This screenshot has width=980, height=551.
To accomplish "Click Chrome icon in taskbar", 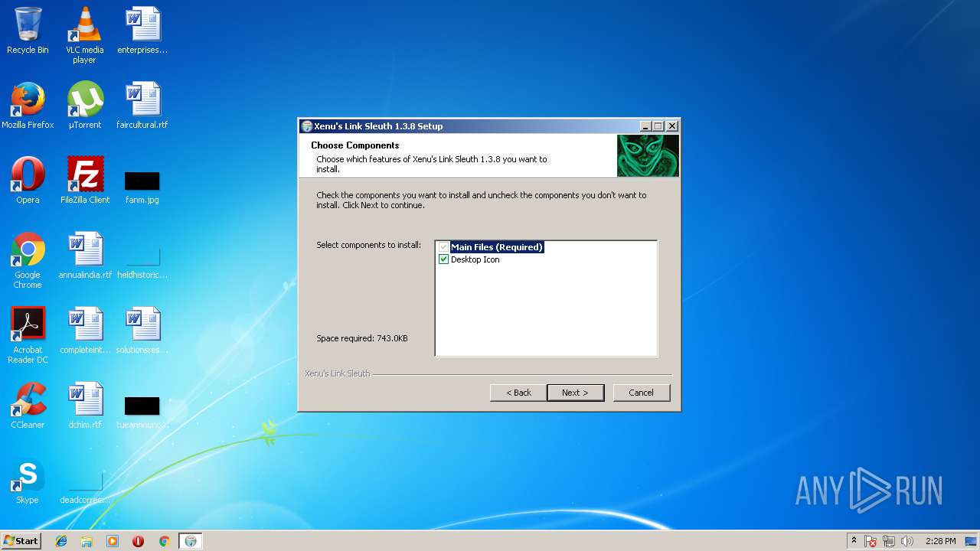I will [x=164, y=541].
